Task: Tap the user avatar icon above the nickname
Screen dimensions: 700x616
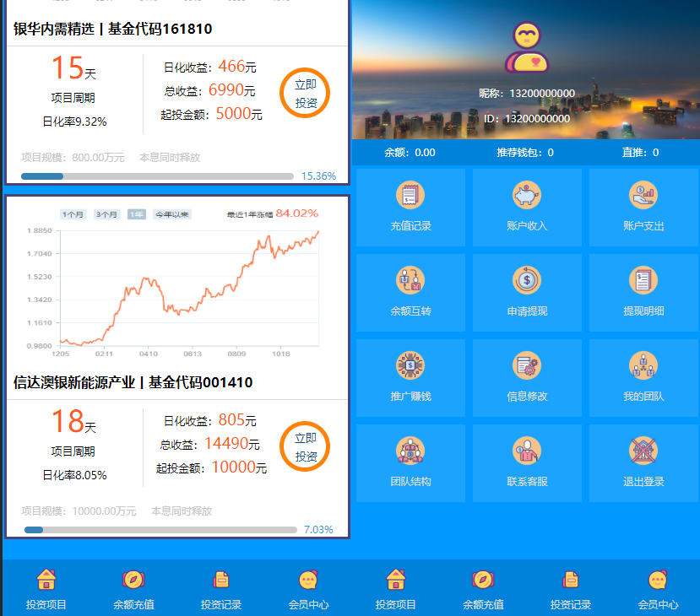Action: [527, 47]
